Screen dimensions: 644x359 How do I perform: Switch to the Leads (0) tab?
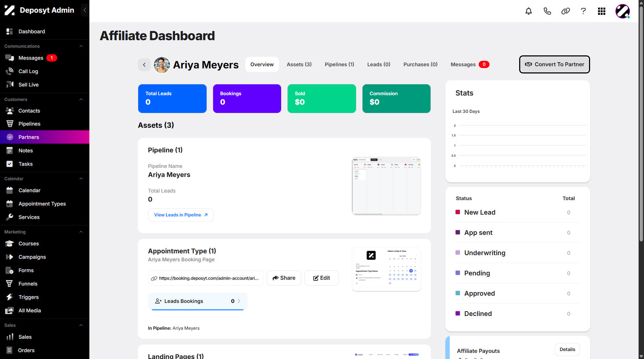379,64
